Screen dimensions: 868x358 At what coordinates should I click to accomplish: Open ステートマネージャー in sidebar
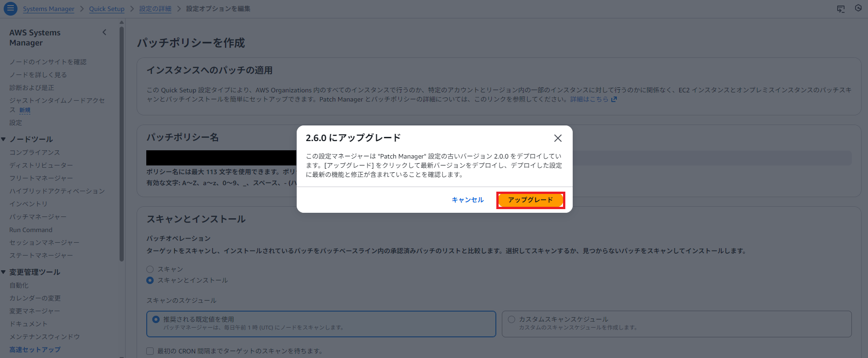[x=41, y=256]
